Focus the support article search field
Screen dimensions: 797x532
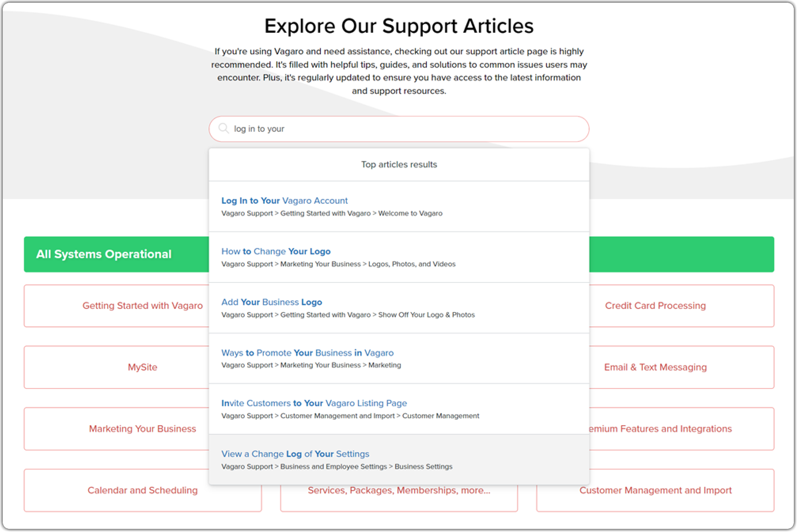pos(399,129)
